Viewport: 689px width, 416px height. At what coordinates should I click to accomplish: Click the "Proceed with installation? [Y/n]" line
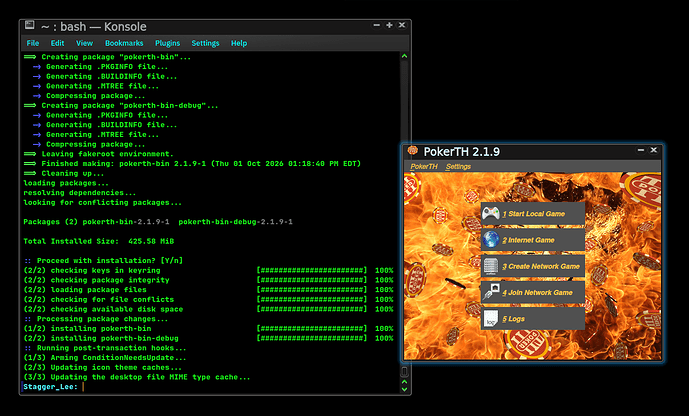coord(103,260)
